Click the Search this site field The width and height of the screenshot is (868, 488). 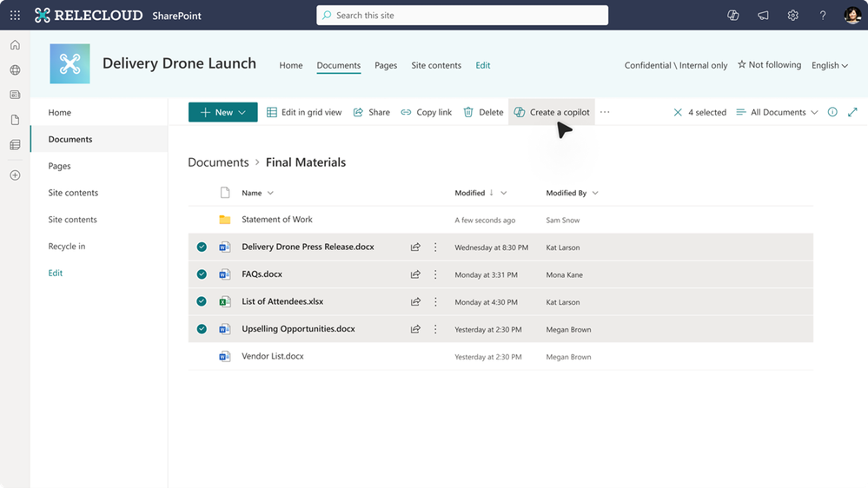462,16
